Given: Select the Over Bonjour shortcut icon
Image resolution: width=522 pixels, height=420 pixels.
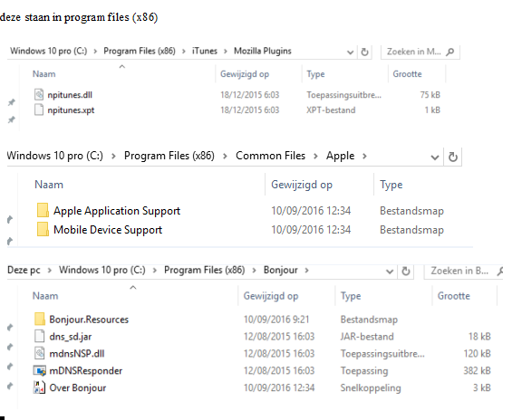Looking at the screenshot, I should click(39, 387).
